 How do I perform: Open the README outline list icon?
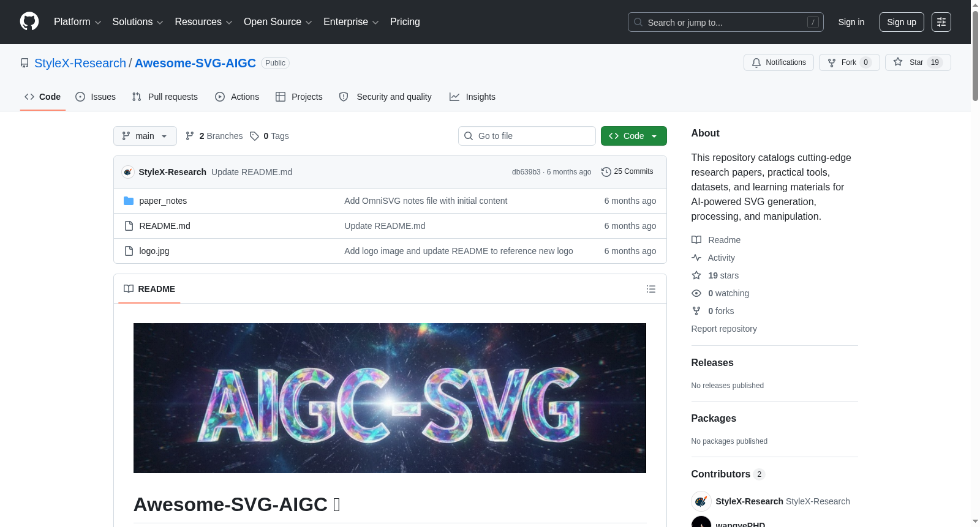tap(651, 289)
